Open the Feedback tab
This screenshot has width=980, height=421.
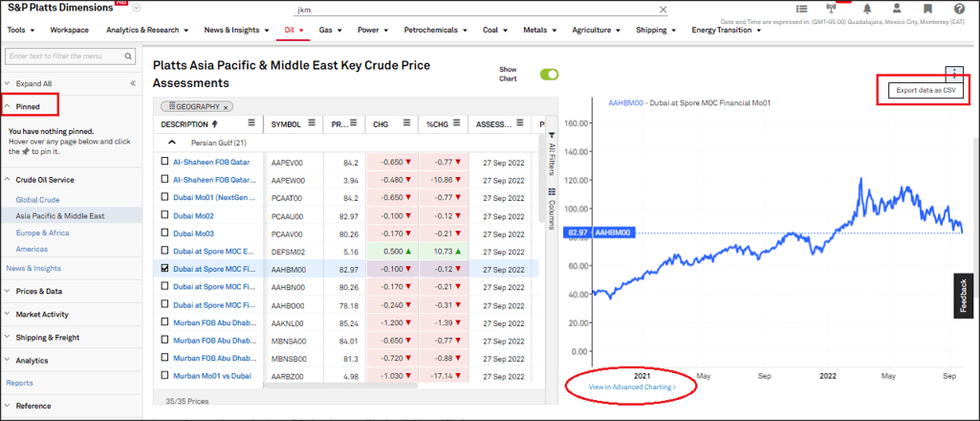pyautogui.click(x=963, y=296)
